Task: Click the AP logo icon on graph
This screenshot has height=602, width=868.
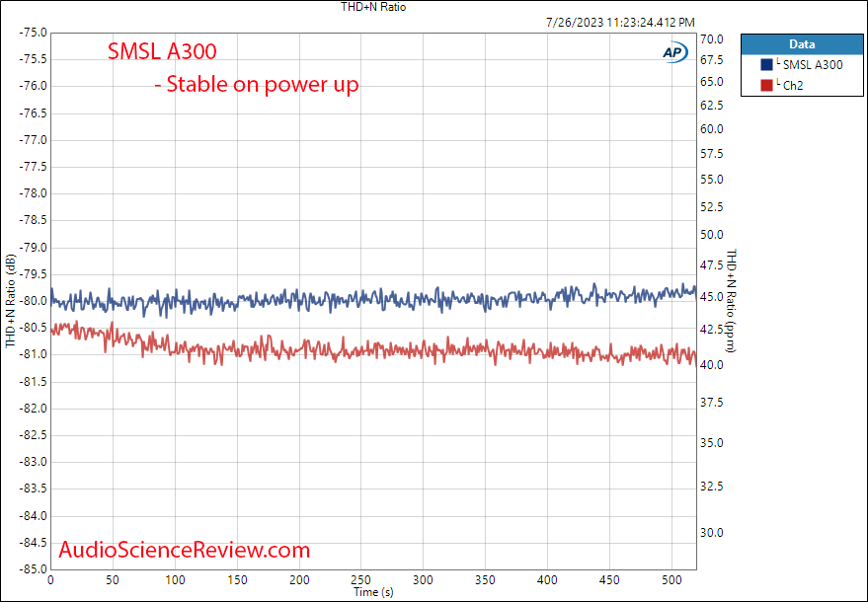Action: (675, 53)
